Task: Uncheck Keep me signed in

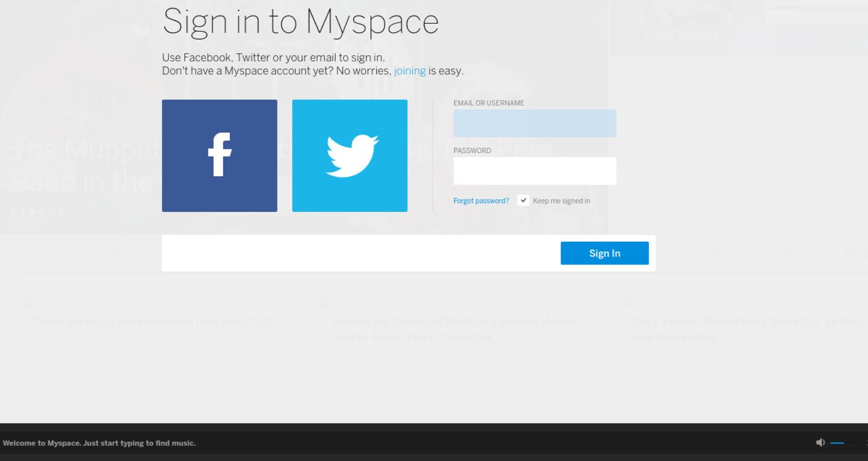Action: 523,200
